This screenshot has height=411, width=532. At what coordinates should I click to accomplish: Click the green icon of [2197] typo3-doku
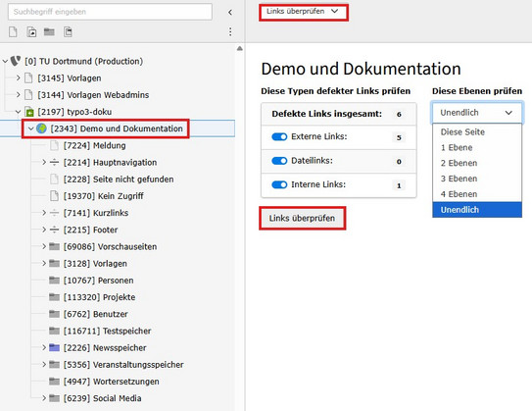pos(29,112)
